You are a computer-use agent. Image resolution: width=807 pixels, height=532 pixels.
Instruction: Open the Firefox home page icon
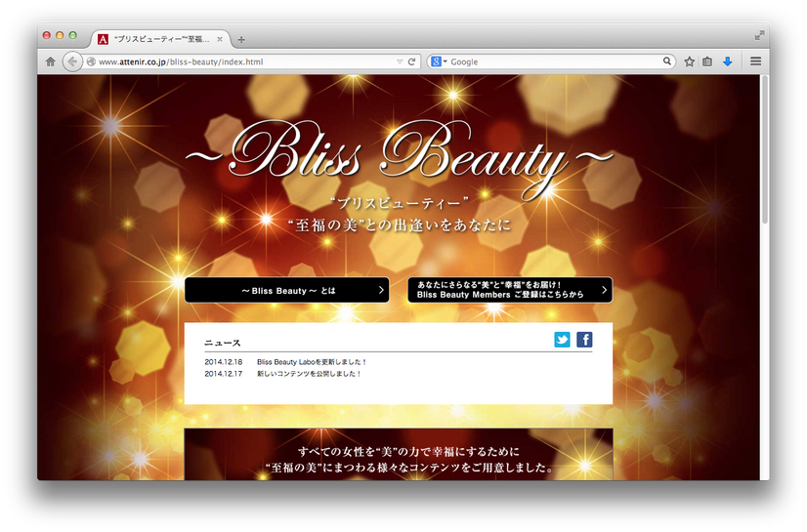[51, 61]
